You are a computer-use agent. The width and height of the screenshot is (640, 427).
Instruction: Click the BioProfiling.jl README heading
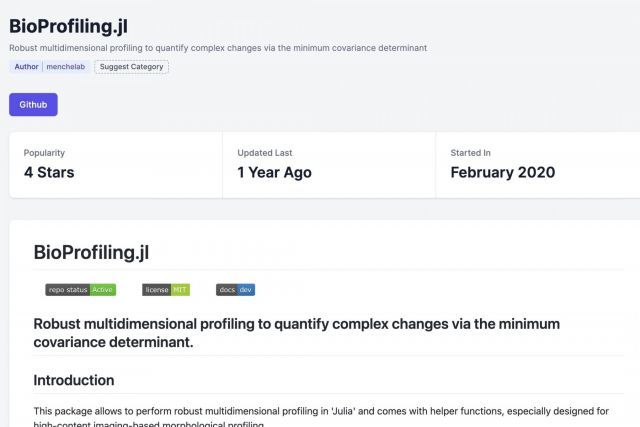[x=91, y=252]
